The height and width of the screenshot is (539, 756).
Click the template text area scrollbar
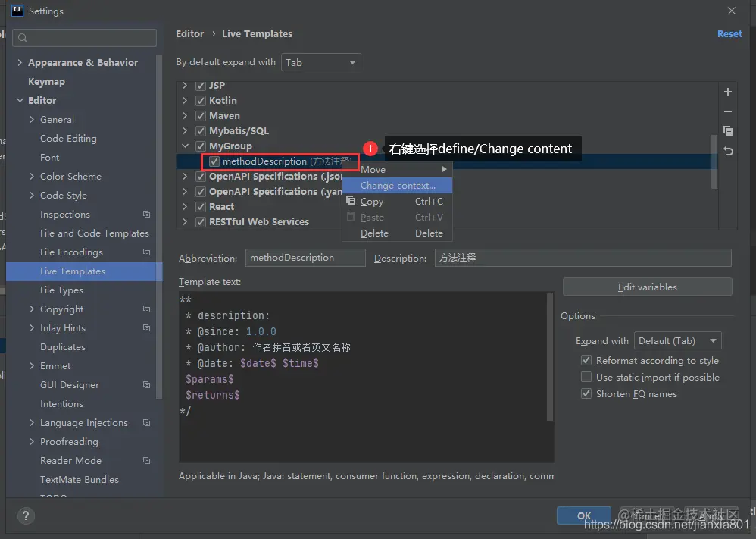[x=550, y=357]
